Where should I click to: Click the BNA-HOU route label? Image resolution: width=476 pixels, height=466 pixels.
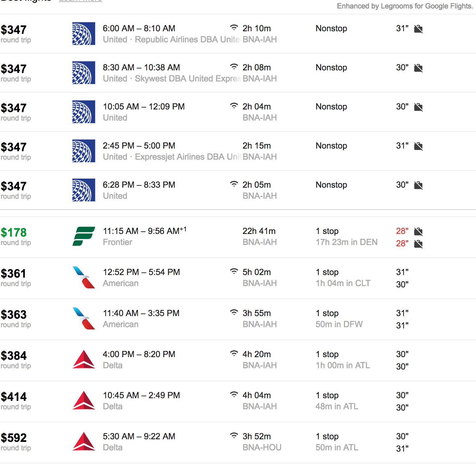(x=262, y=447)
